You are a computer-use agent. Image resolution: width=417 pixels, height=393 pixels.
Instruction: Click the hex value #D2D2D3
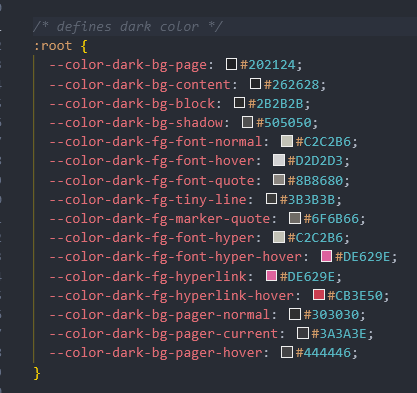point(315,161)
